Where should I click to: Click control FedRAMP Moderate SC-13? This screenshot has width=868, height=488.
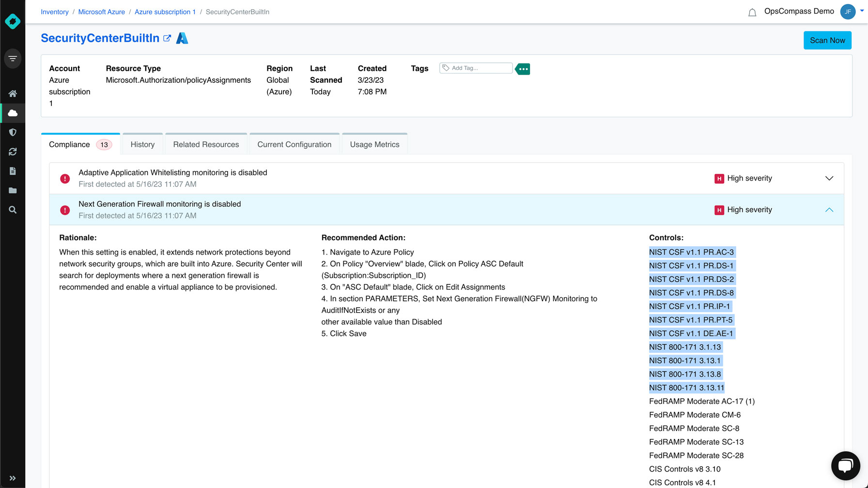coord(697,442)
